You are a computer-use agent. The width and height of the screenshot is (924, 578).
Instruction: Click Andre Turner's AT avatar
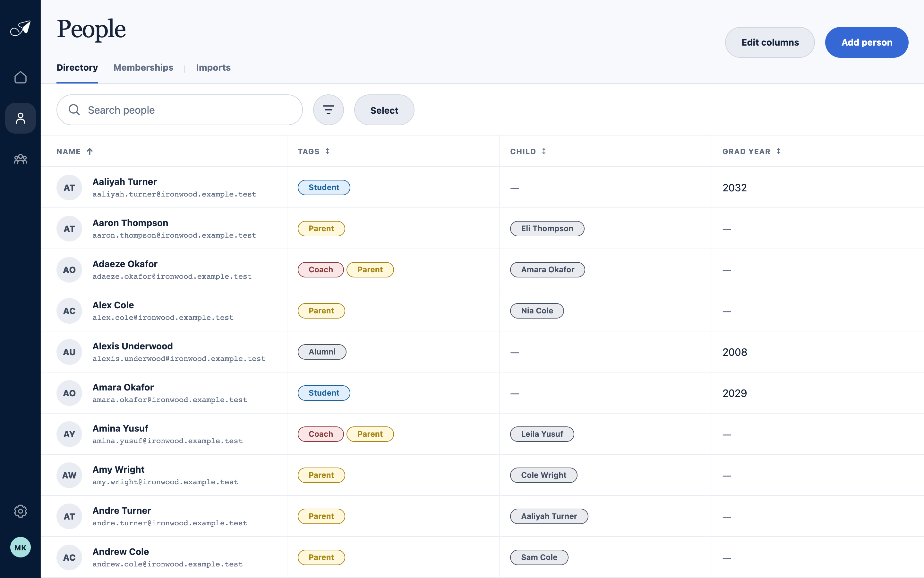69,516
